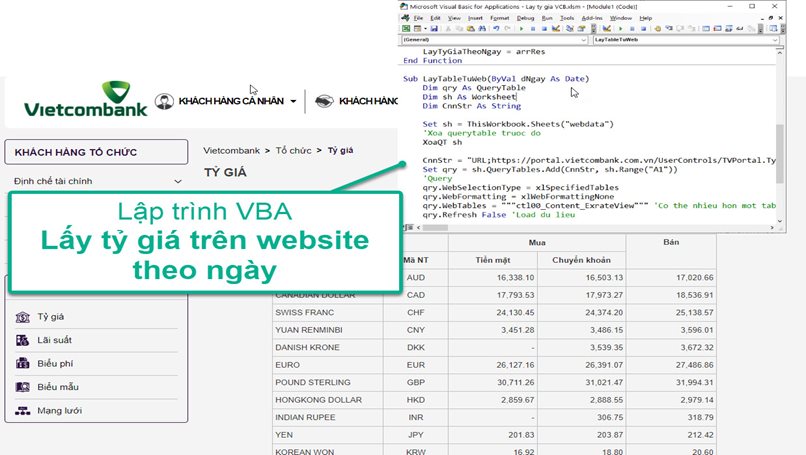Click the Cut scissors icon in VBA toolbar
806x455 pixels.
448,28
